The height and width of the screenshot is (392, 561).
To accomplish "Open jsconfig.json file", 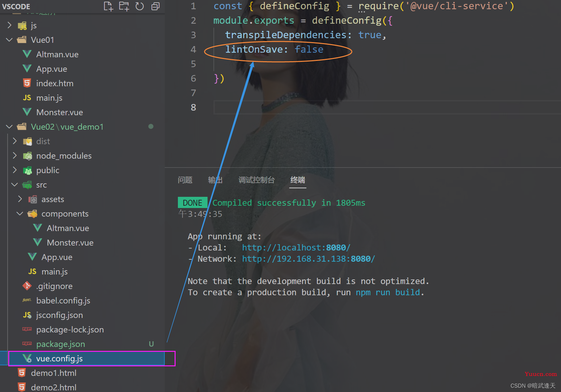I will 59,315.
